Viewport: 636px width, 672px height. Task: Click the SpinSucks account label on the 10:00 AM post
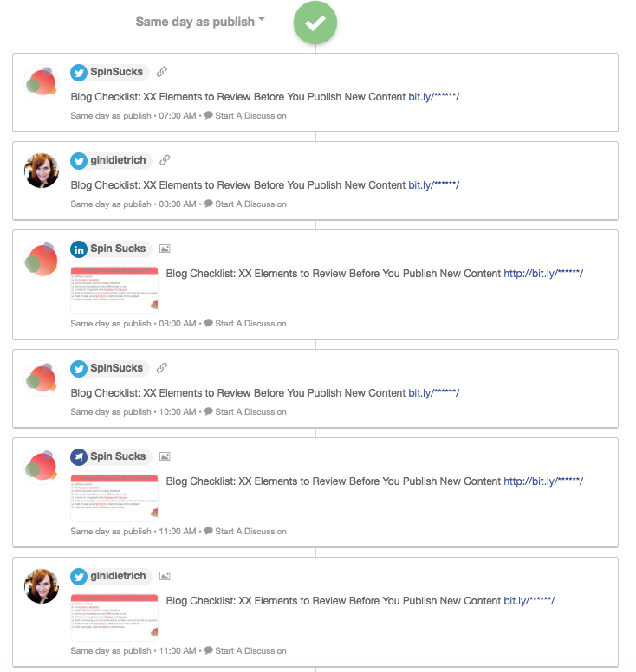116,369
